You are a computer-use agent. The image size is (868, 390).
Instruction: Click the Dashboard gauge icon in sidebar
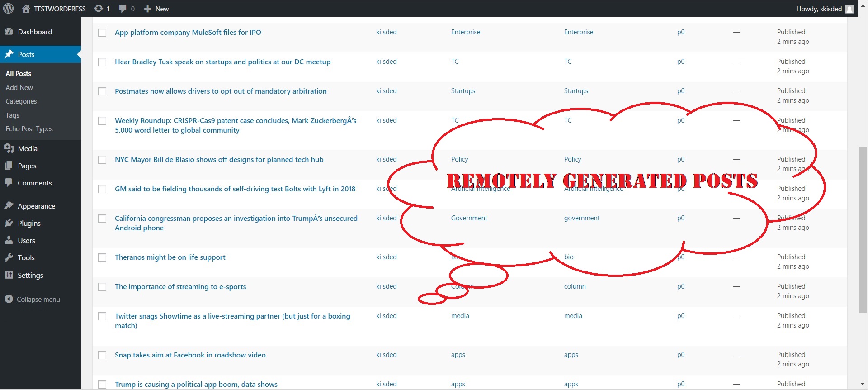9,32
